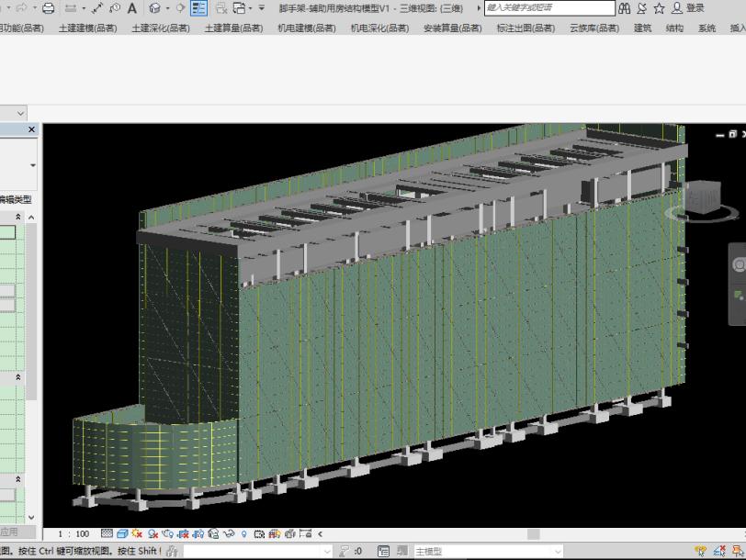Click the favorites star icon in title bar
Viewport: 746px width, 560px height.
pos(659,8)
